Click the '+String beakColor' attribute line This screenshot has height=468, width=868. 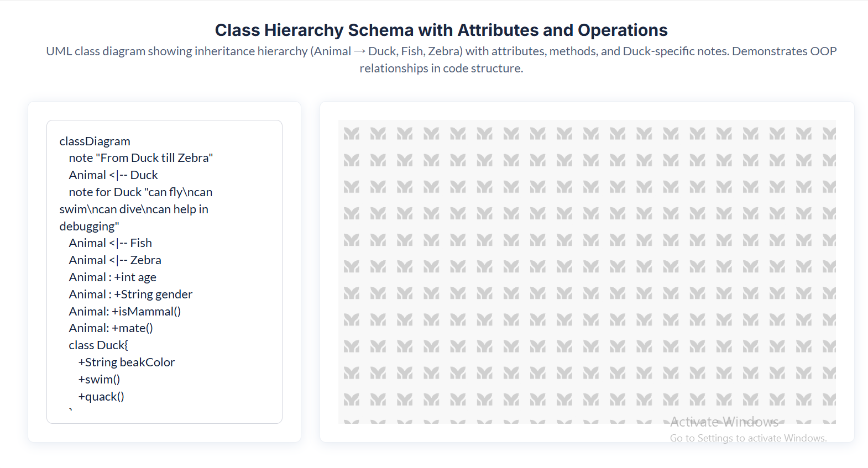click(126, 362)
